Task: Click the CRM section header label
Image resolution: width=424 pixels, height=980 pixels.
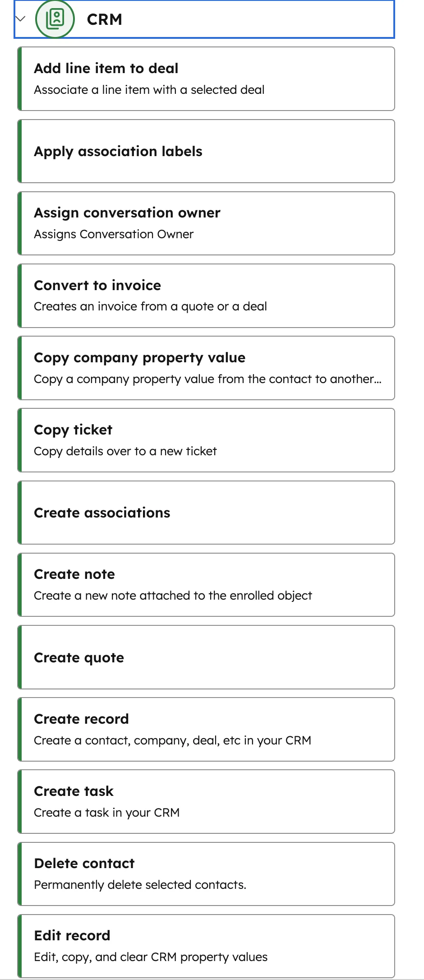Action: coord(105,19)
